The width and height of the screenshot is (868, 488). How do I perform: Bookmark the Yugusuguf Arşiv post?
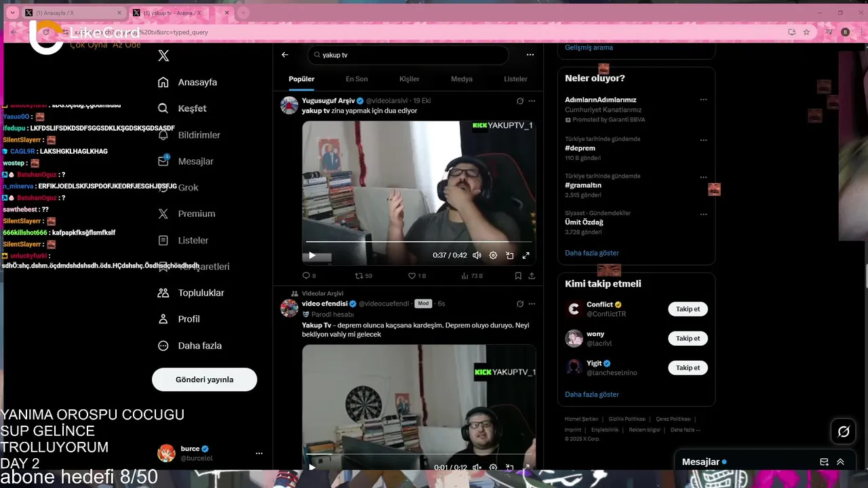[x=518, y=276]
